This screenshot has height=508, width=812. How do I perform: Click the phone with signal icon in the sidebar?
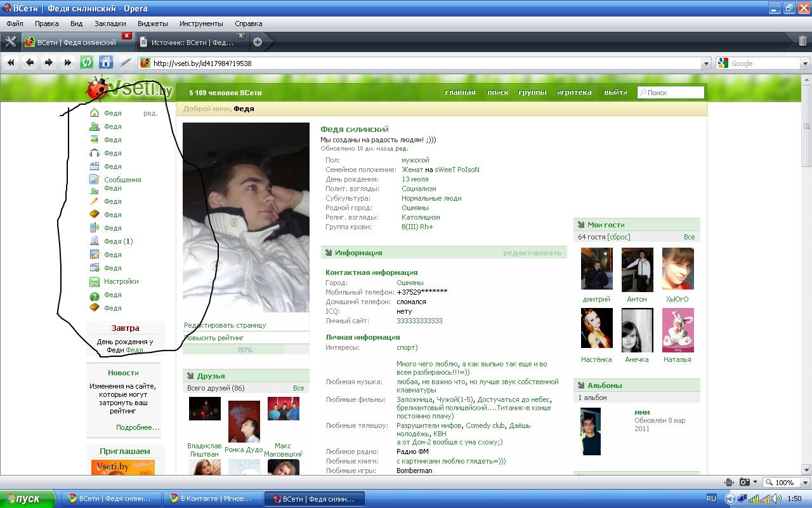click(95, 228)
